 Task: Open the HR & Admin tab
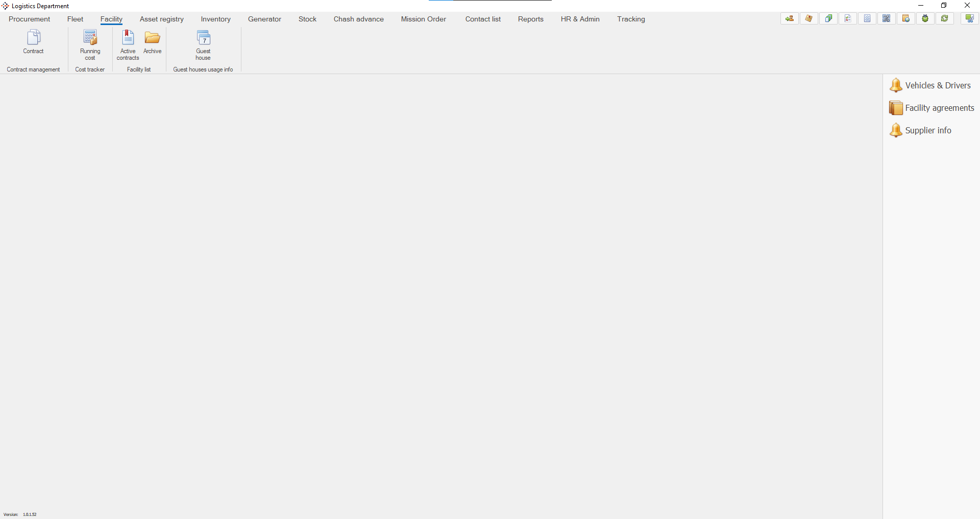pos(580,19)
